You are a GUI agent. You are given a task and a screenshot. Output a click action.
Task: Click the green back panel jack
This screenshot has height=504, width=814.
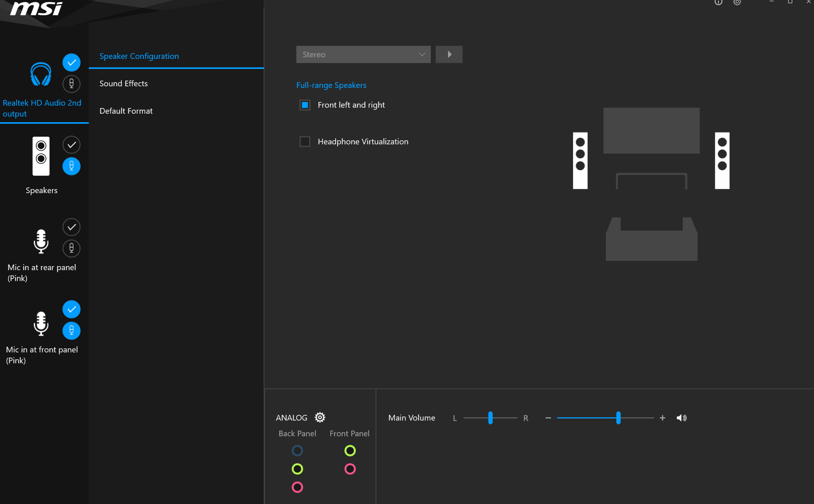pos(297,469)
